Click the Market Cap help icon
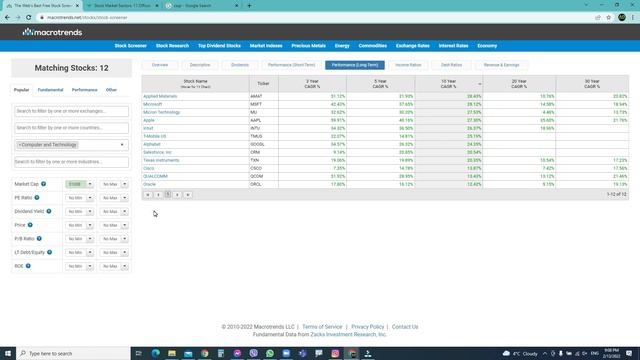Image resolution: width=640 pixels, height=360 pixels. click(x=43, y=184)
